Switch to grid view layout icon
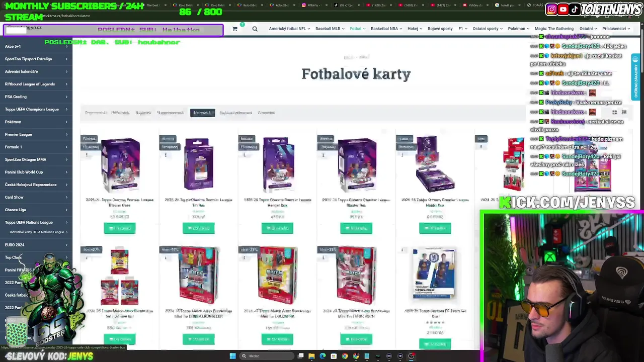644x362 pixels. click(x=614, y=112)
